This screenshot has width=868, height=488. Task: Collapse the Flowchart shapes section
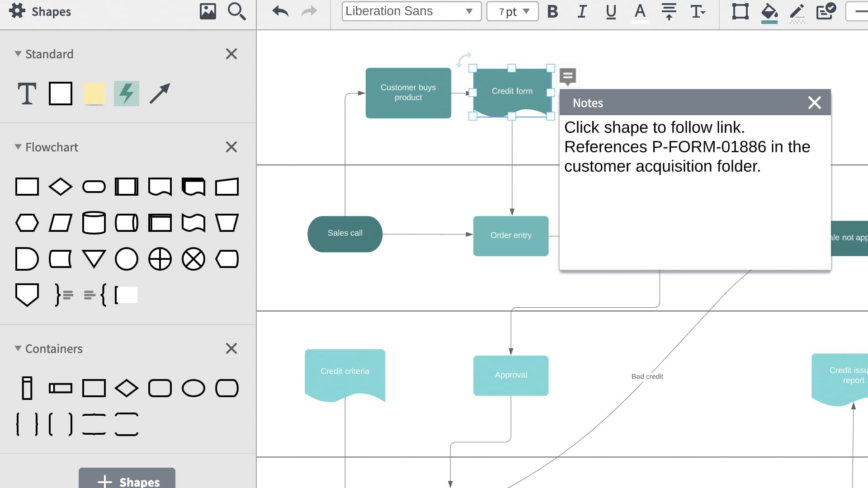tap(18, 147)
